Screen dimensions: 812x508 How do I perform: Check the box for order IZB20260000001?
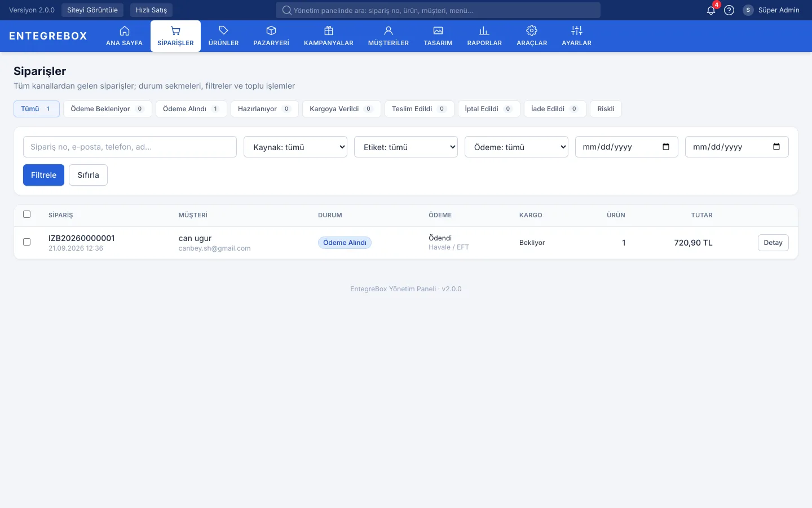pos(27,242)
